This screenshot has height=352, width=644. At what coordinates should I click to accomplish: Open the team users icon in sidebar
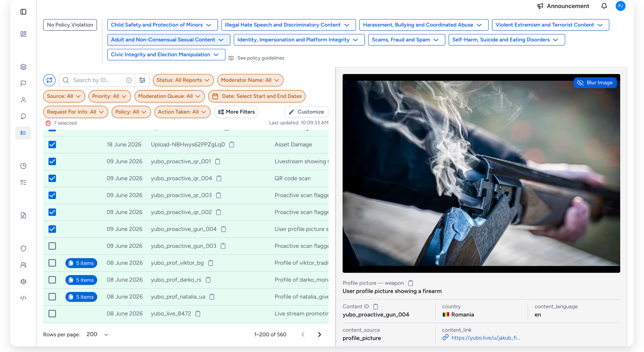point(23,265)
